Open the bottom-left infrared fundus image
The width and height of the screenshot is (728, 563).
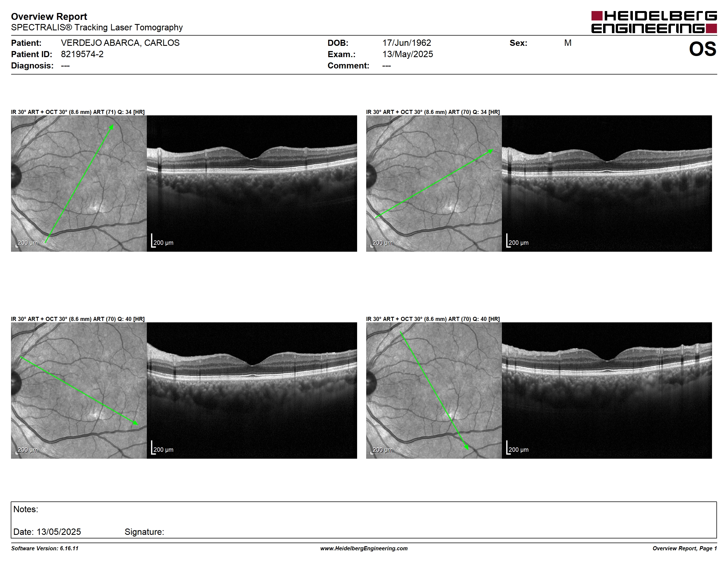pyautogui.click(x=79, y=390)
